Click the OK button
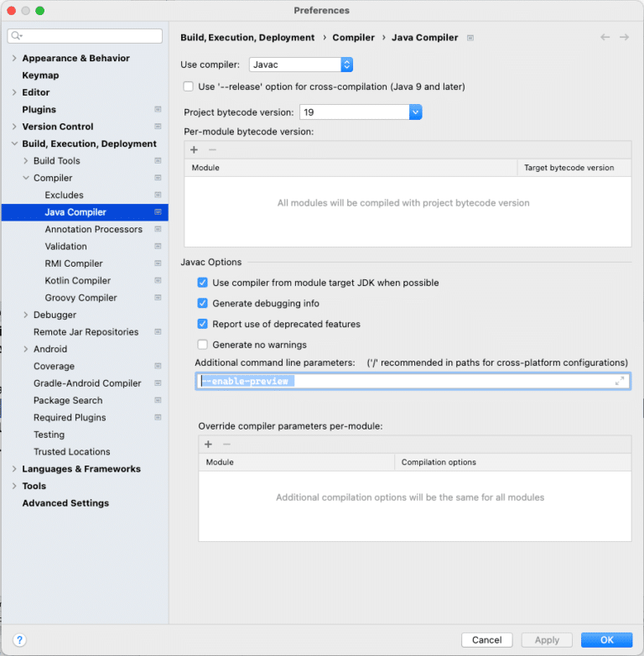 pos(606,640)
